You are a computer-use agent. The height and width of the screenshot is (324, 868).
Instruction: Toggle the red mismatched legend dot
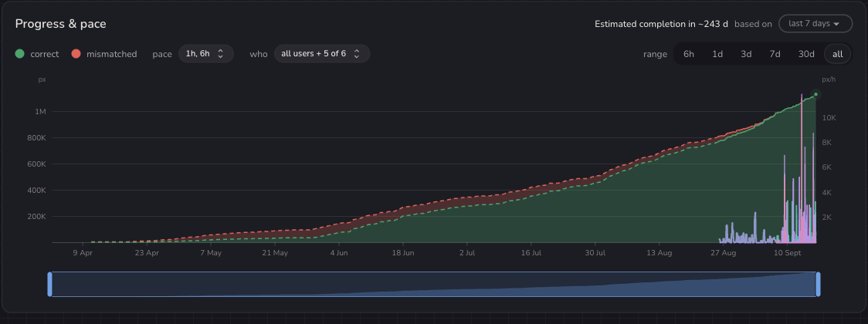tap(76, 54)
